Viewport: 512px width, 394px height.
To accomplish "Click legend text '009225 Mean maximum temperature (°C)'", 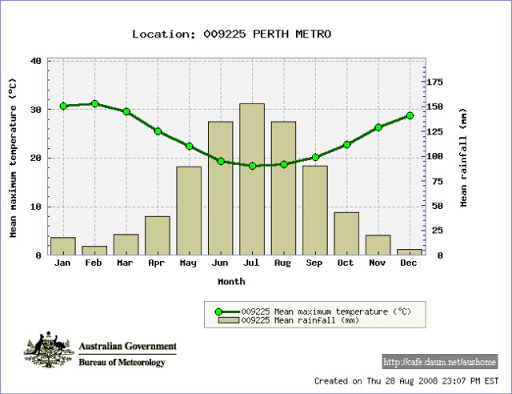I will point(326,312).
